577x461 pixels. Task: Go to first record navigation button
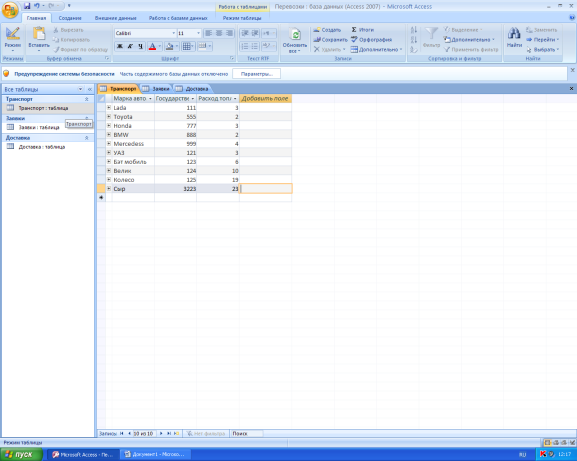click(121, 433)
